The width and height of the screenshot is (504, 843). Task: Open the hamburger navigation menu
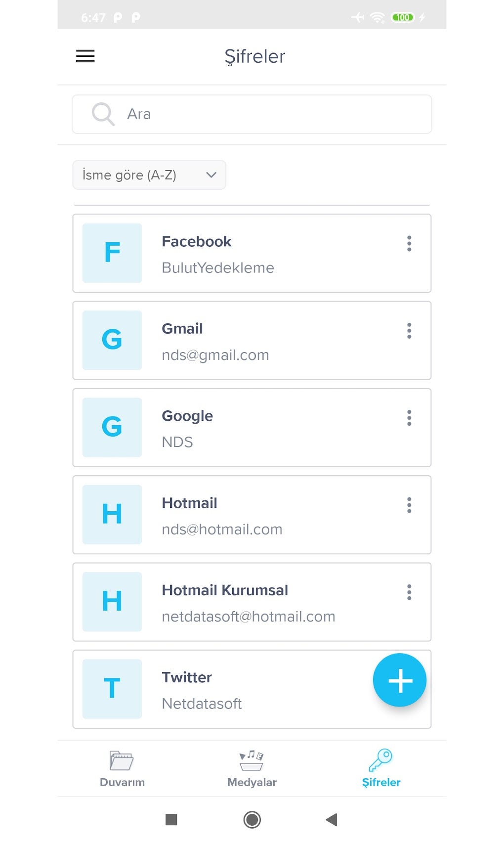(x=85, y=56)
